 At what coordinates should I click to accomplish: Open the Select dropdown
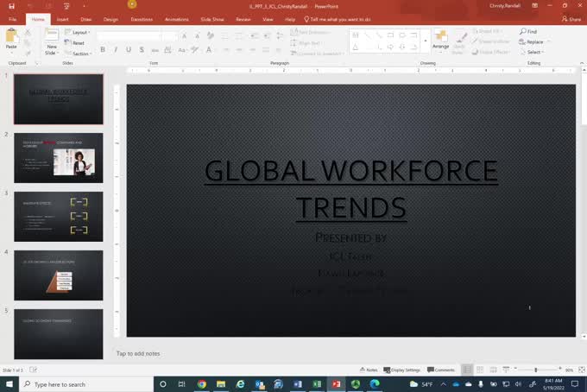coord(532,52)
